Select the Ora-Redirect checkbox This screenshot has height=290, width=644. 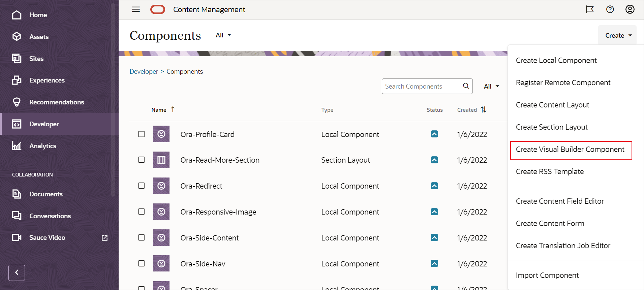pyautogui.click(x=142, y=186)
